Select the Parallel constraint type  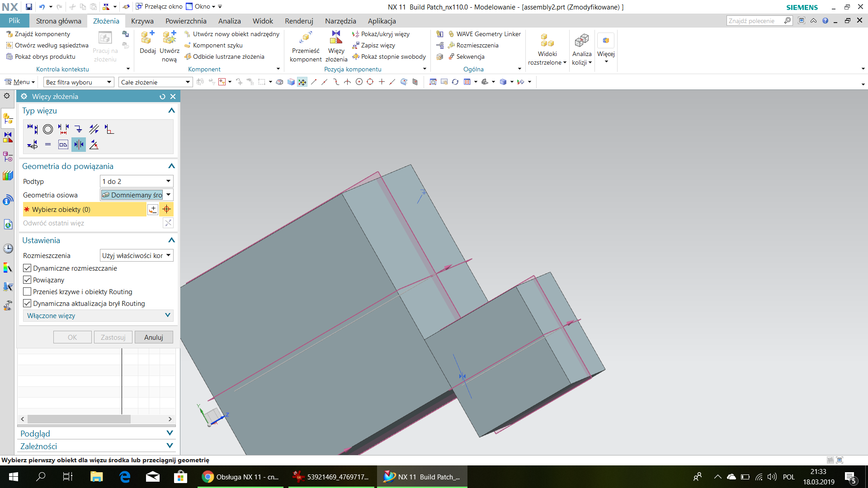(94, 129)
